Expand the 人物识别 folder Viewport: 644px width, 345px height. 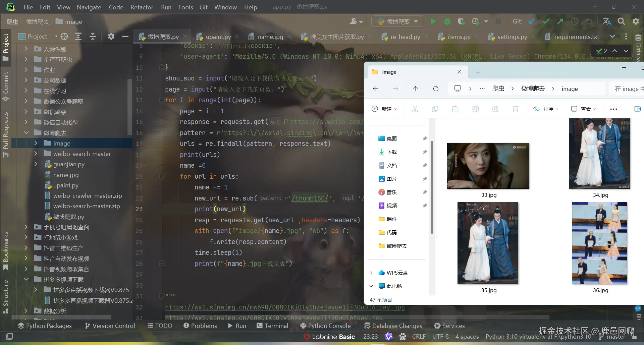[26, 49]
